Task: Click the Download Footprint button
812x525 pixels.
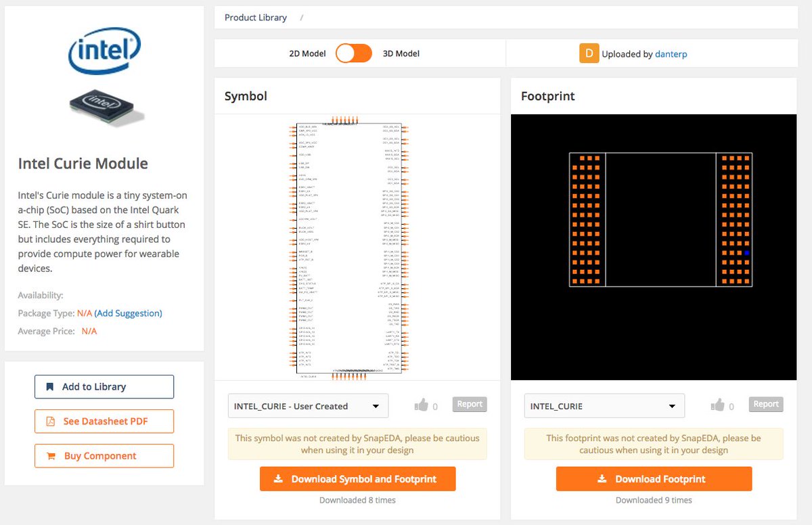Action: (x=654, y=479)
